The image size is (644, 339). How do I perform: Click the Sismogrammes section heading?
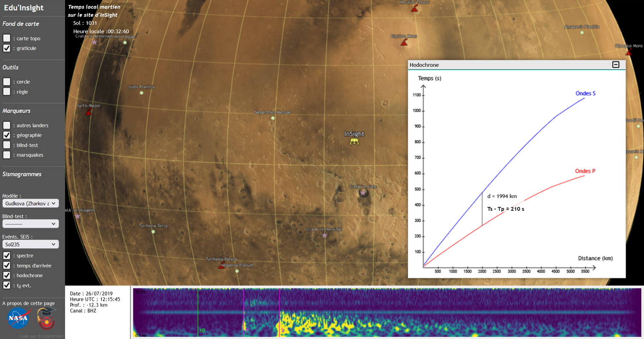click(22, 174)
